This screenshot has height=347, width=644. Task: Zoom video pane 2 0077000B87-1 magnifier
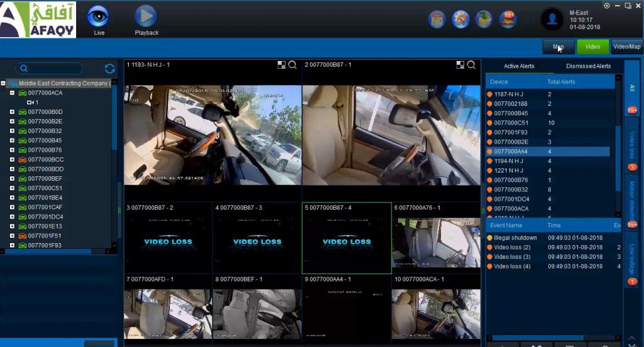472,65
